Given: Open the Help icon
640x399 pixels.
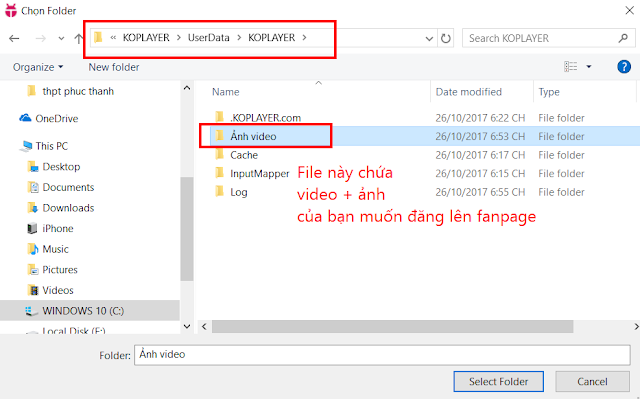Looking at the screenshot, I should 624,66.
